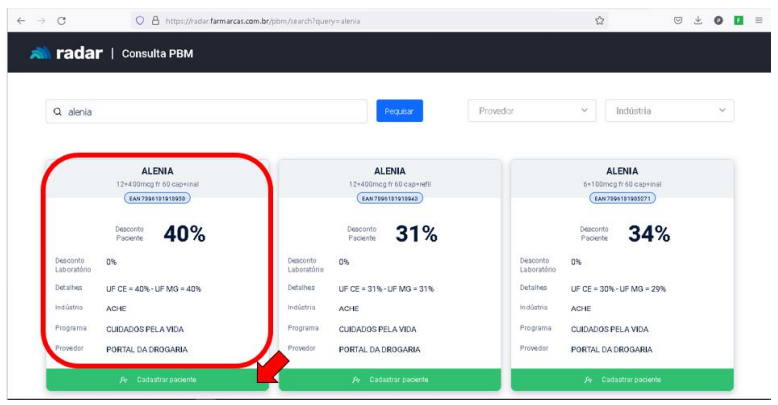
Task: Click PORTAL DA DROGARIA on the 34% card
Action: [x=611, y=349]
